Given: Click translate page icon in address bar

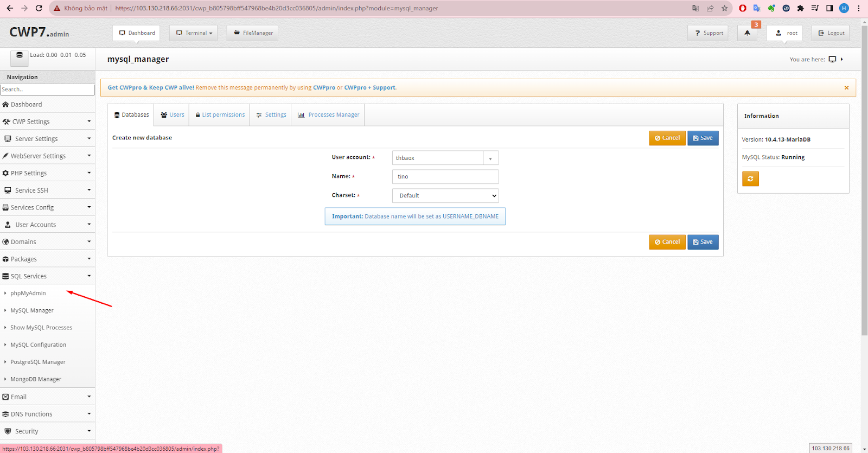Looking at the screenshot, I should [695, 8].
